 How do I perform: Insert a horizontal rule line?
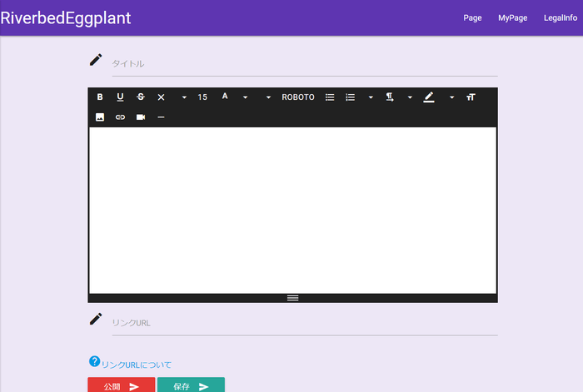tap(161, 117)
